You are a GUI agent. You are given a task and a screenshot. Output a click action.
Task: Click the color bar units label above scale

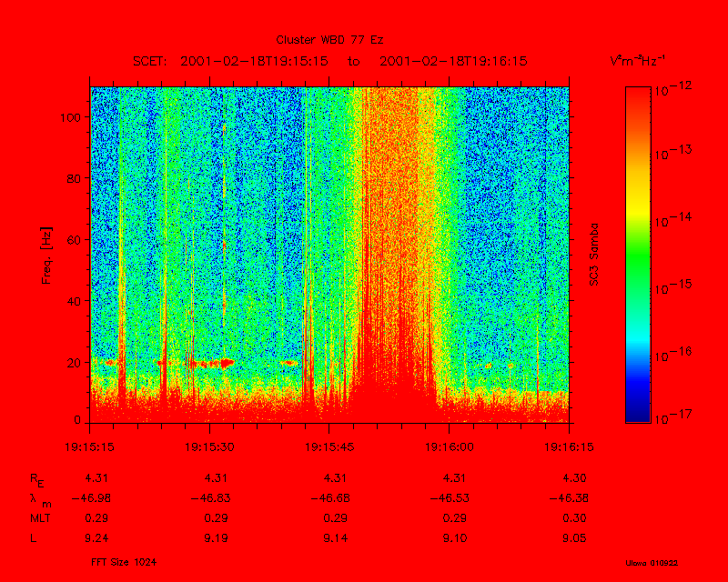pyautogui.click(x=636, y=61)
